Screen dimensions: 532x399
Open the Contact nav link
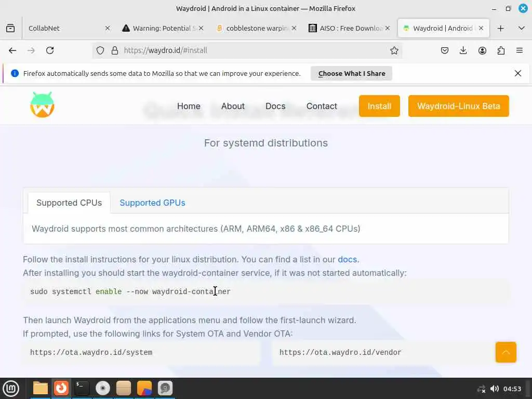(x=322, y=106)
